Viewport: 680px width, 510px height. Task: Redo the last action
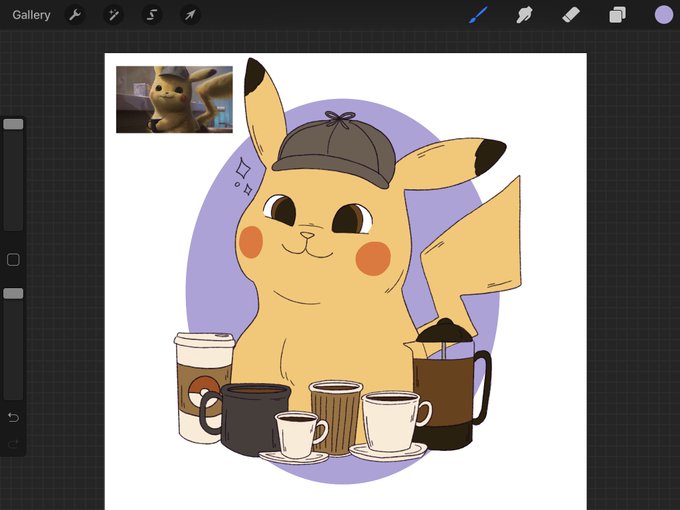click(13, 443)
